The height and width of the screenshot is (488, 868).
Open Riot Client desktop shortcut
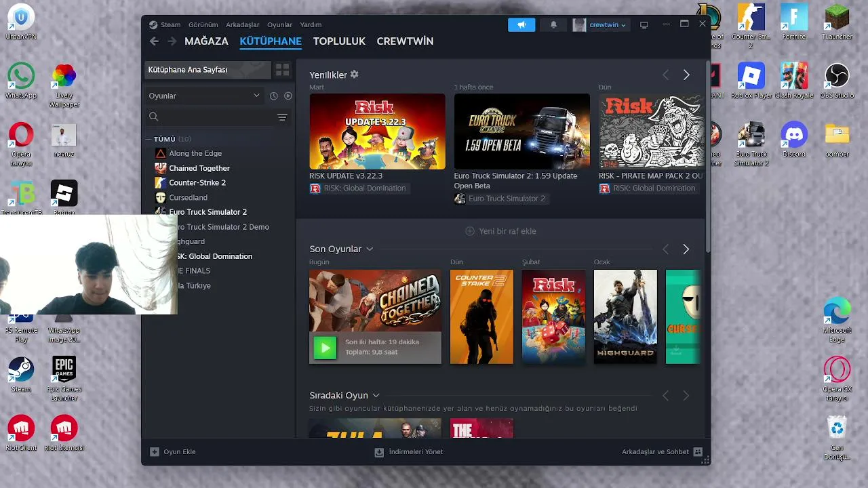coord(21,433)
